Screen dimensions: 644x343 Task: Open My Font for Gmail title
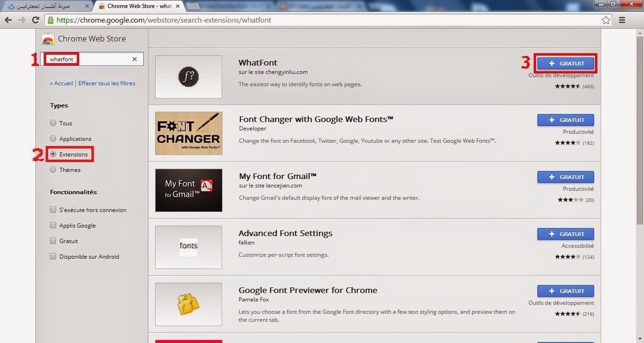(278, 176)
